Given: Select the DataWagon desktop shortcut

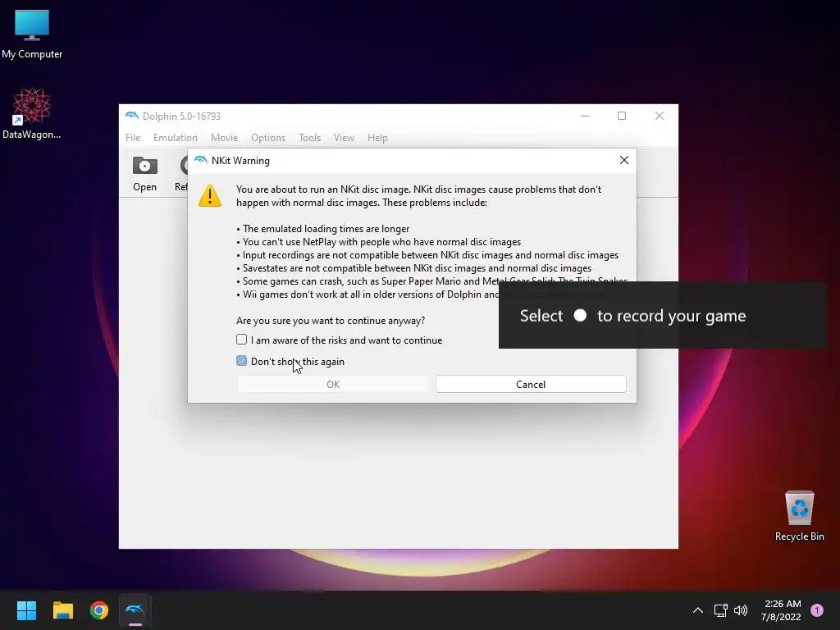Looking at the screenshot, I should (x=32, y=113).
